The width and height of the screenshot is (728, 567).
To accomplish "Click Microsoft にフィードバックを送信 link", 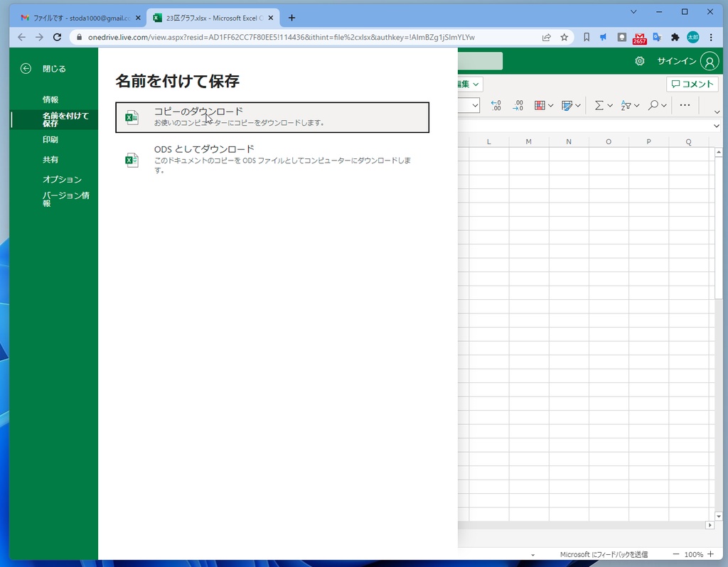I will pyautogui.click(x=604, y=554).
